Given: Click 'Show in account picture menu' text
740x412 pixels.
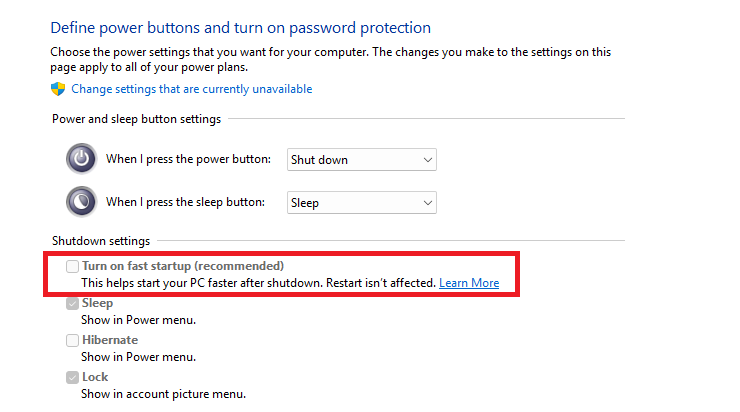Looking at the screenshot, I should pyautogui.click(x=163, y=394).
